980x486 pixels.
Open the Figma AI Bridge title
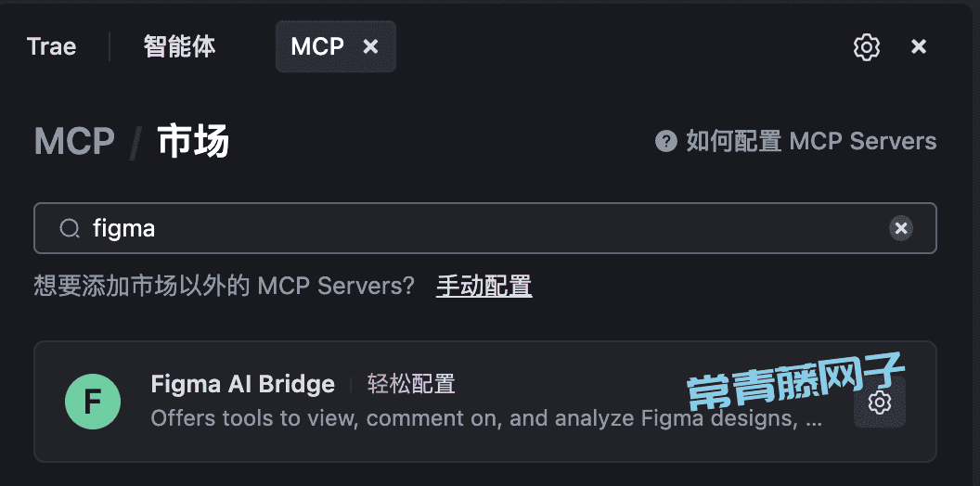[242, 384]
